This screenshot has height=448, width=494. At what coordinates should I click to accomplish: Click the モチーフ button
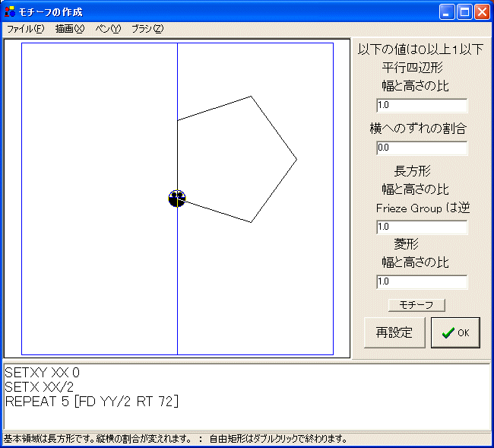pos(416,305)
